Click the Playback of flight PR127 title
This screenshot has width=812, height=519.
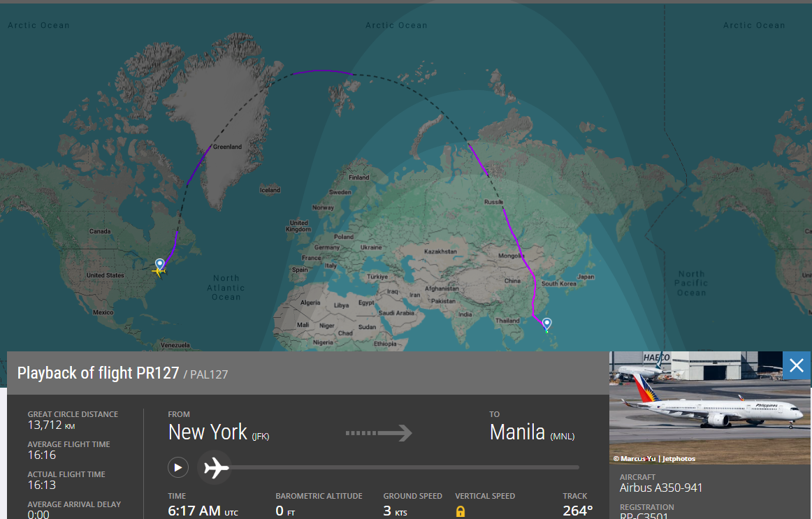[98, 373]
